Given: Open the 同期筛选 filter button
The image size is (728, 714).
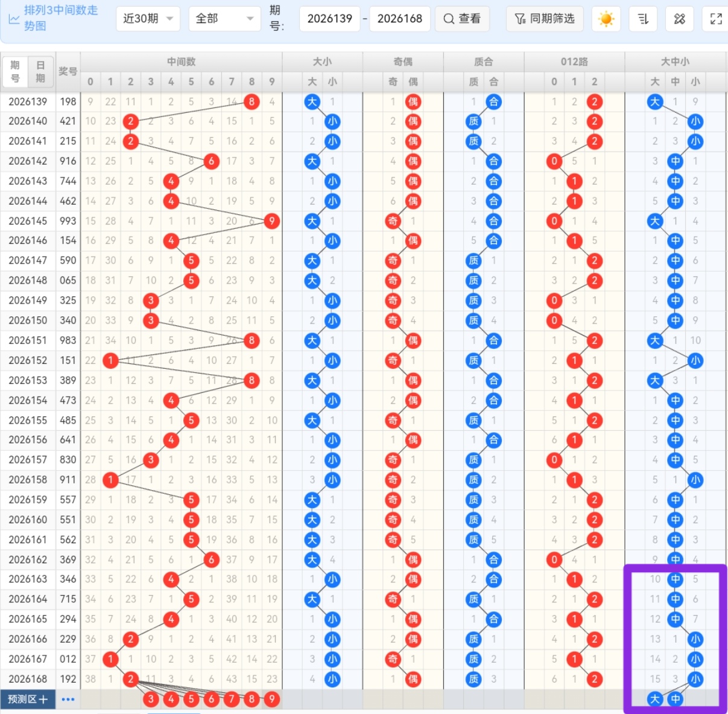Looking at the screenshot, I should click(545, 19).
